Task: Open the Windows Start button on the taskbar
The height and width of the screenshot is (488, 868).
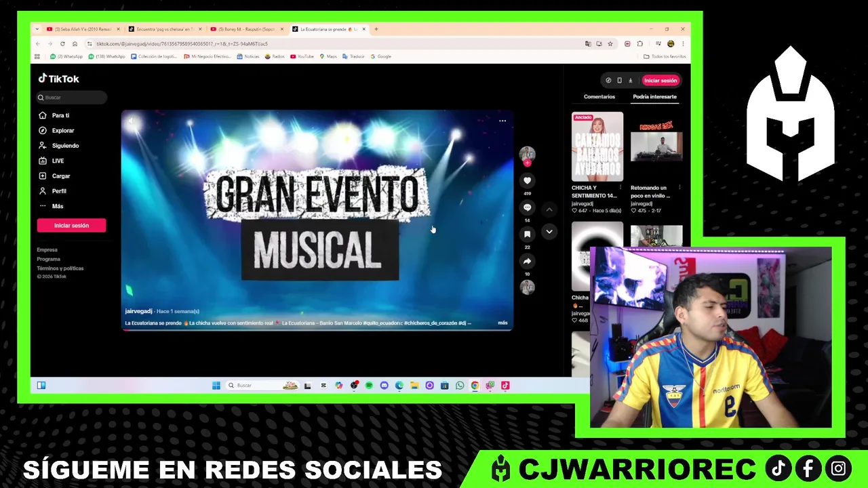Action: tap(216, 385)
